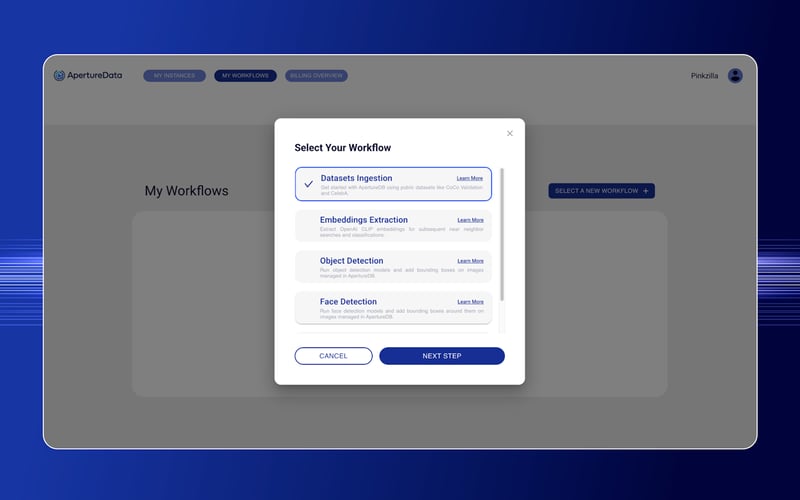The width and height of the screenshot is (800, 500).
Task: Open the Pinkzilla user avatar menu
Action: point(735,76)
